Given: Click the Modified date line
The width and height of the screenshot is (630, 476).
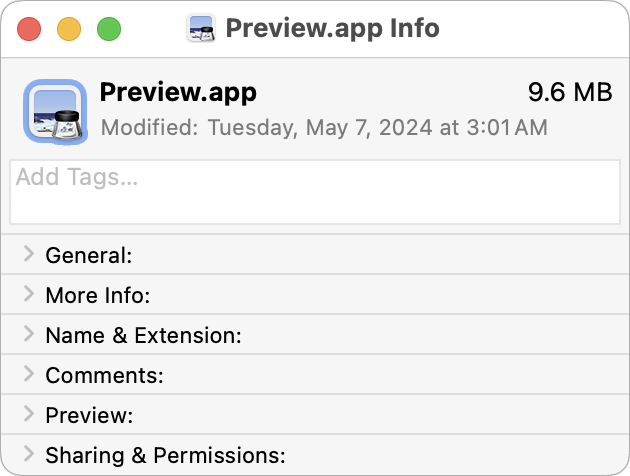Looking at the screenshot, I should [324, 128].
